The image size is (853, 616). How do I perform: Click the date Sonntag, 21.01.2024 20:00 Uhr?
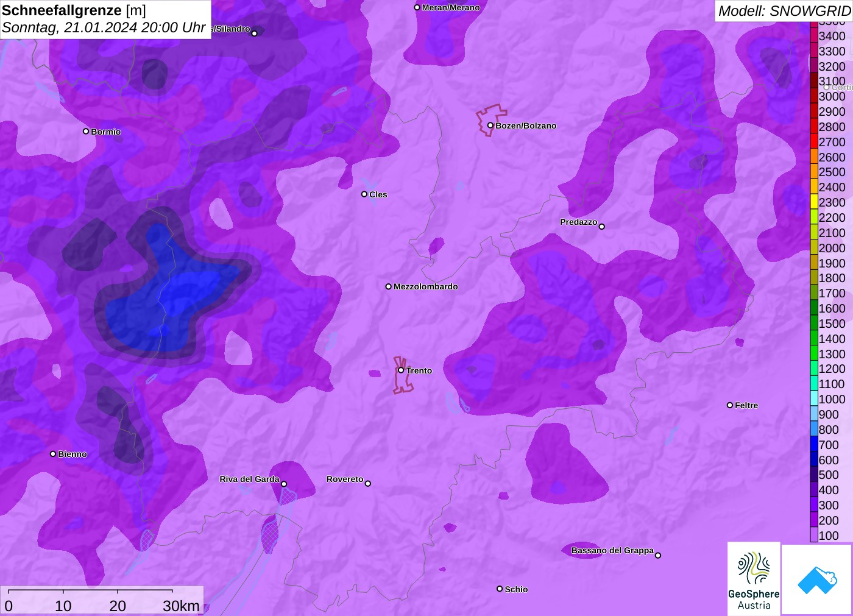(104, 27)
